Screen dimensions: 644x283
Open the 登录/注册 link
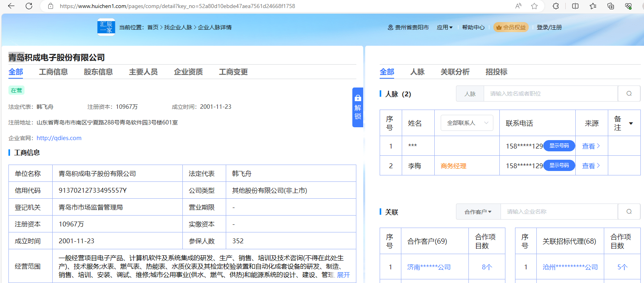(549, 27)
